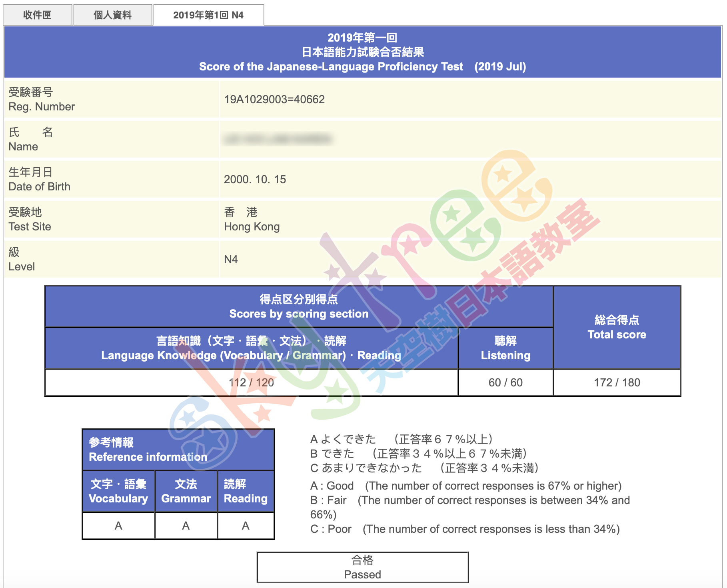Image resolution: width=727 pixels, height=588 pixels.
Task: Click the Vocabulary grade A cell
Action: (118, 526)
